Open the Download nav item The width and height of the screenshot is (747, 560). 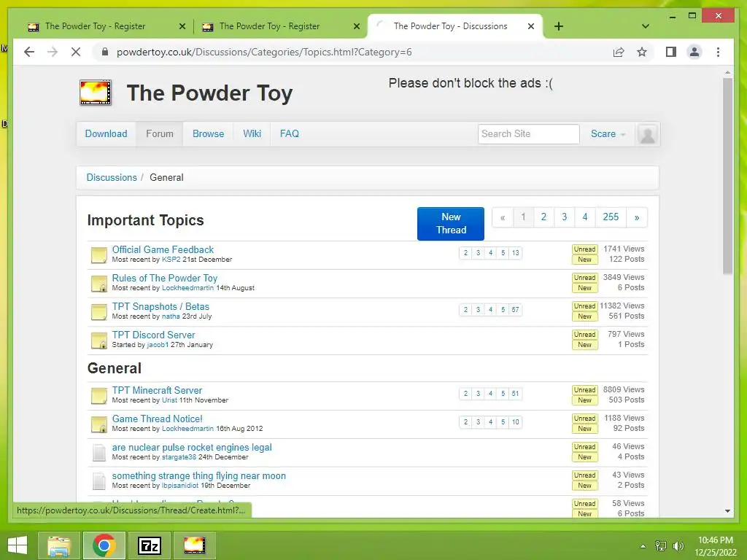(x=107, y=134)
